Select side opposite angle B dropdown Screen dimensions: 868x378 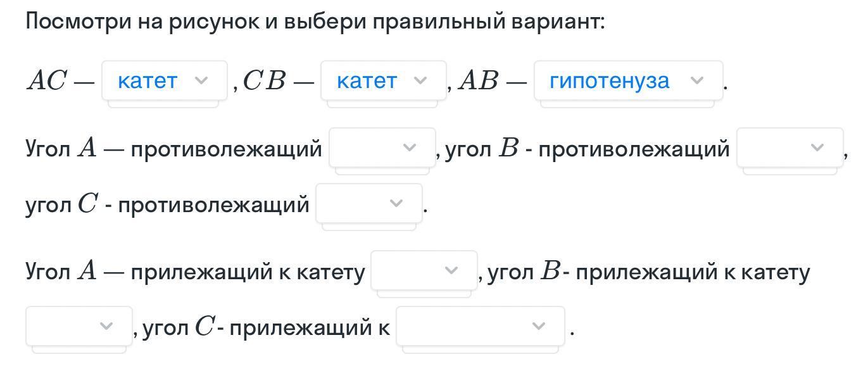coord(789,148)
